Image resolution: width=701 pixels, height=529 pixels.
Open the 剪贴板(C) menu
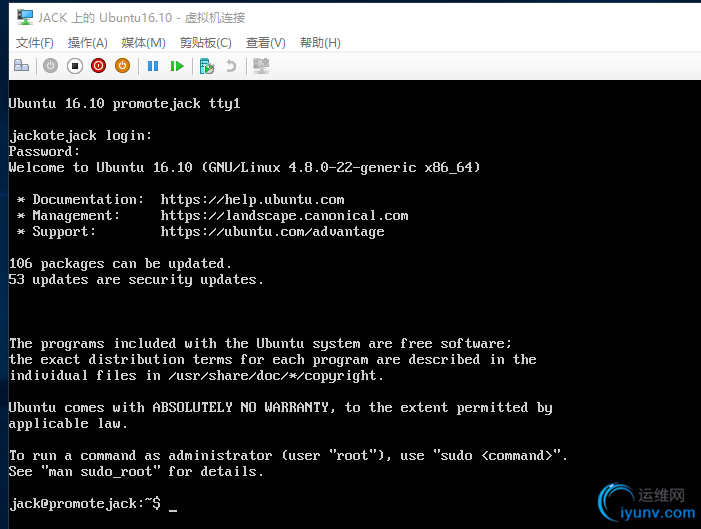206,43
